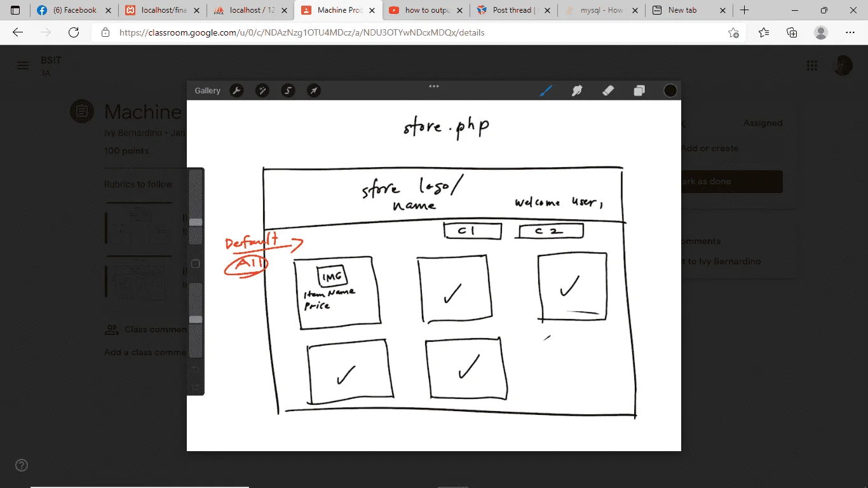
Task: Open the browser tab actions menu
Action: [15, 10]
